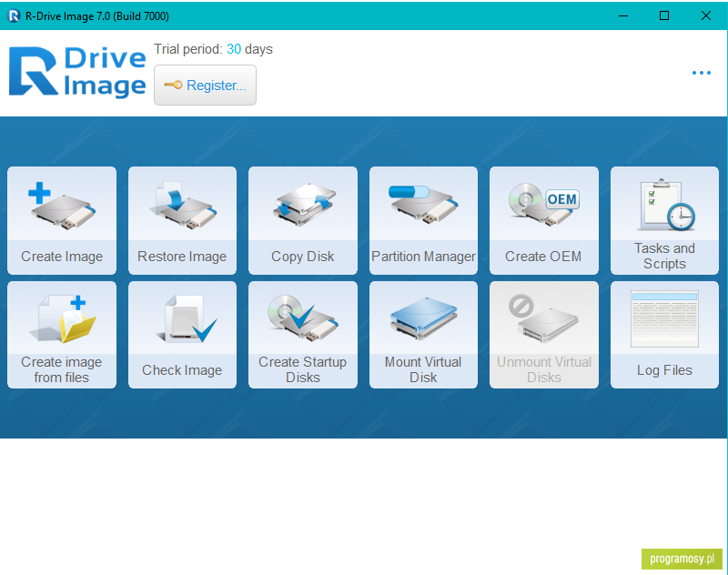Start the Check Image tool
Viewport: 728px width, 575px height.
point(182,335)
